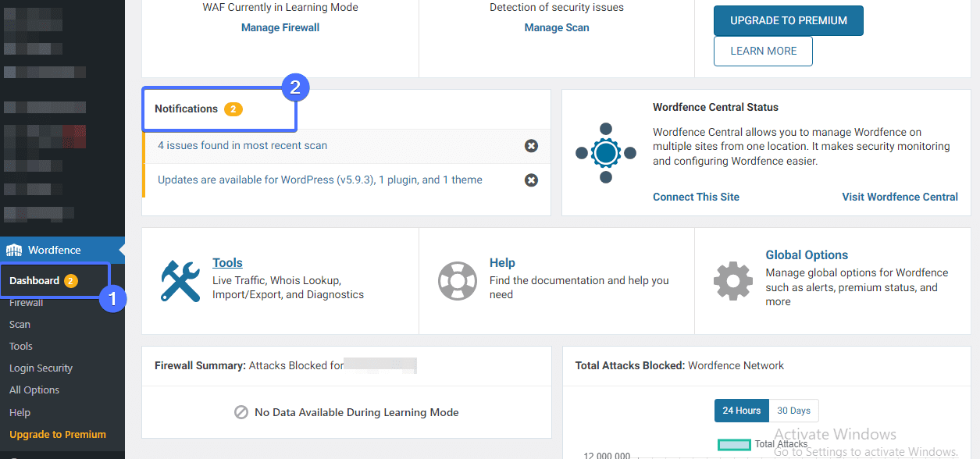The image size is (980, 459).
Task: Click the Notifications count badge
Action: 233,109
